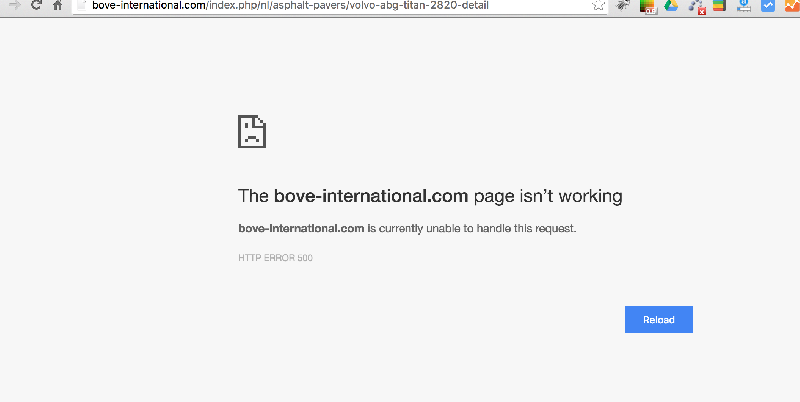Click the 'HTTP ERROR 500' text
Viewport: 800px width, 402px height.
pos(276,258)
